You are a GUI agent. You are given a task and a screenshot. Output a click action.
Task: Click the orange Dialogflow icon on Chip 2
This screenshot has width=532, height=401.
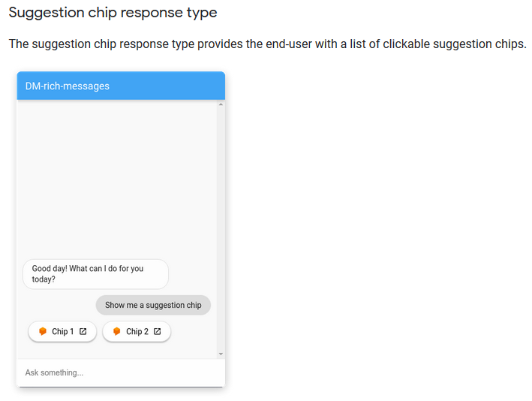point(116,331)
